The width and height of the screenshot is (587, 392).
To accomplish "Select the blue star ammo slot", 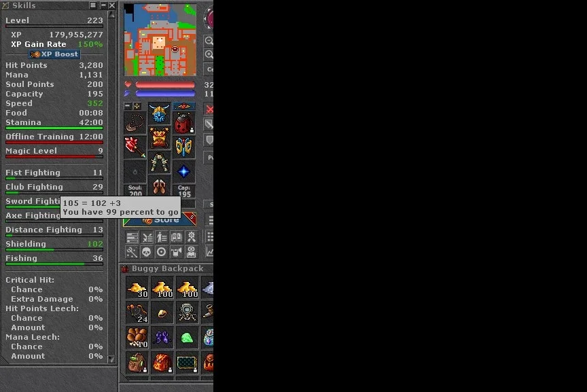I will click(184, 171).
